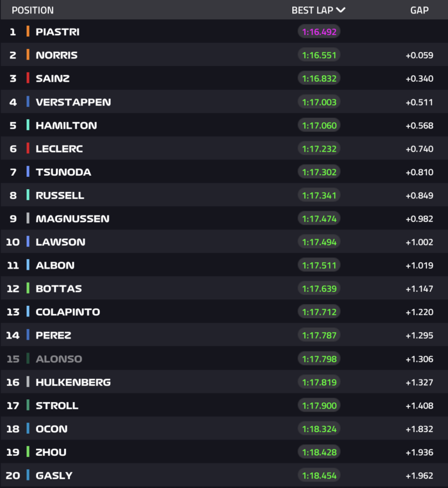The image size is (448, 488).
Task: Select GASLY in position 20
Action: 54,475
